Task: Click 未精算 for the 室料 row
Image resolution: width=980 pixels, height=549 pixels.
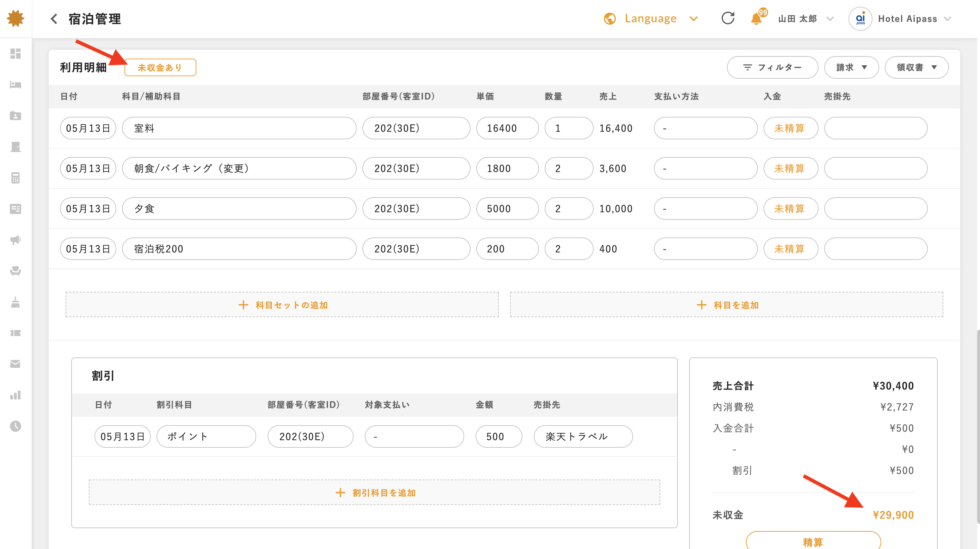Action: [791, 128]
